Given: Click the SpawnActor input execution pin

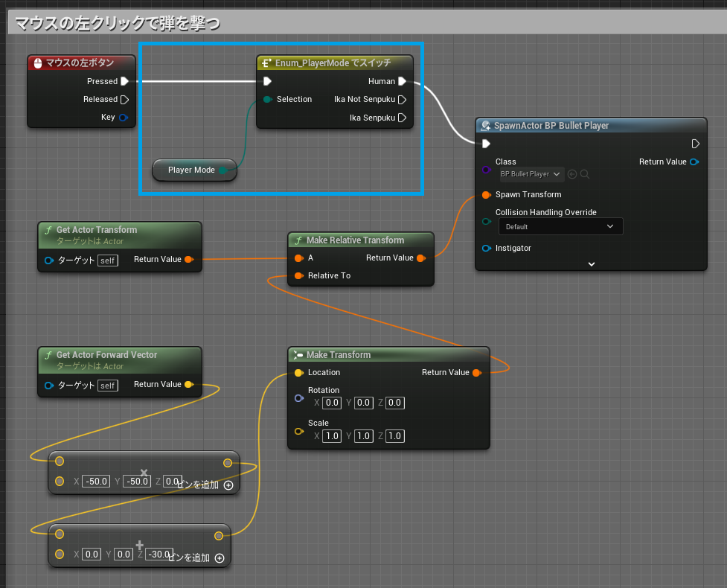Looking at the screenshot, I should [x=486, y=144].
